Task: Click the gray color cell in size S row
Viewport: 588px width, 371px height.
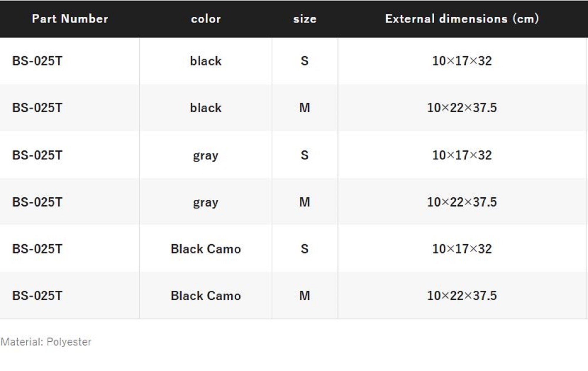Action: [x=206, y=155]
